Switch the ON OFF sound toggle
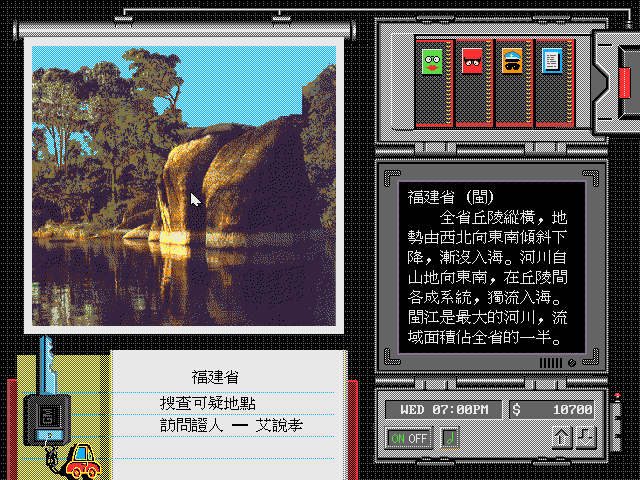This screenshot has height=480, width=640. 409,438
